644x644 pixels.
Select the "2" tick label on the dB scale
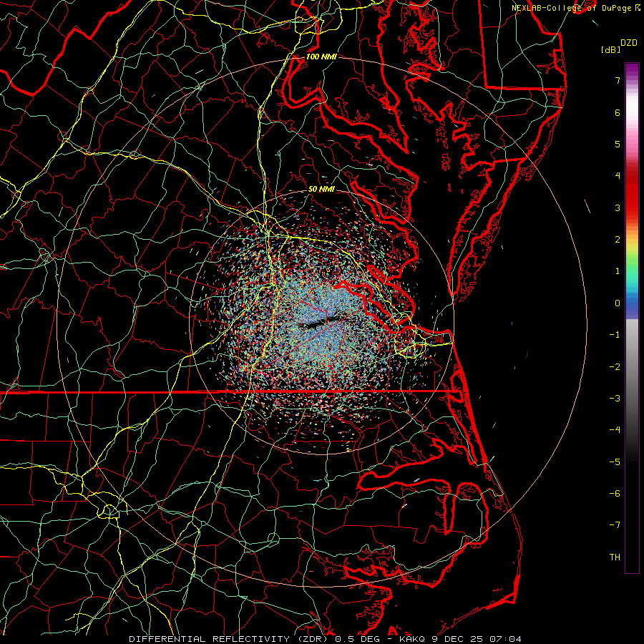[x=618, y=240]
